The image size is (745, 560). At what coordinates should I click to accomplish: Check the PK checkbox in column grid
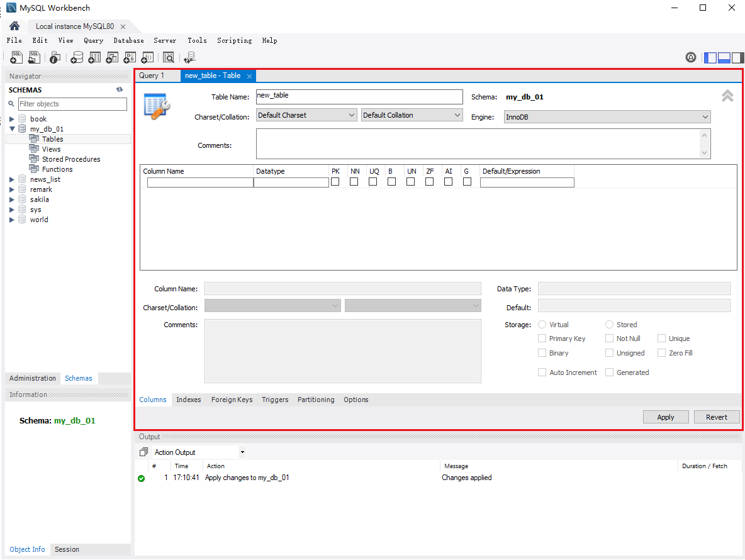pos(335,181)
